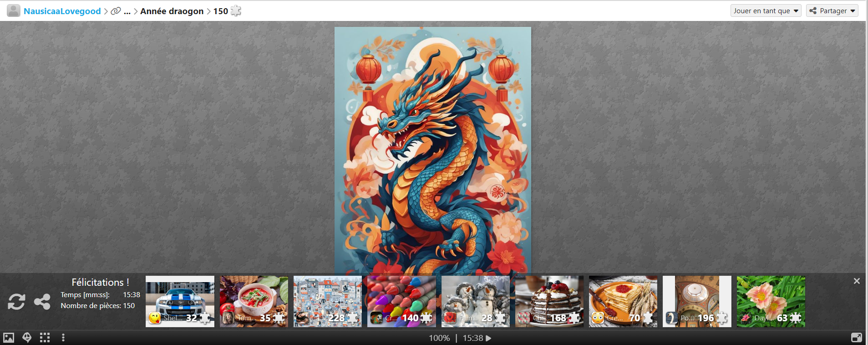Click the flushed emoji avatar on crepes puzzle
The image size is (868, 345).
(x=598, y=318)
